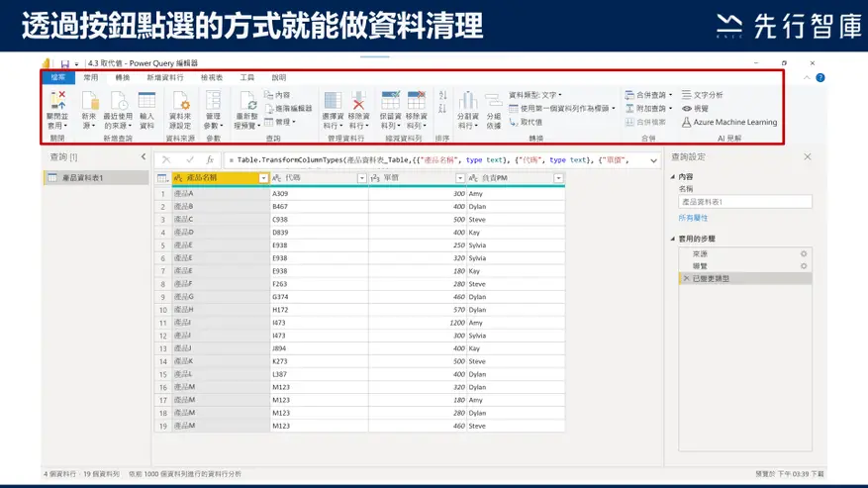Image resolution: width=868 pixels, height=488 pixels.
Task: Click the Vision (視覺) eye icon
Action: point(687,109)
